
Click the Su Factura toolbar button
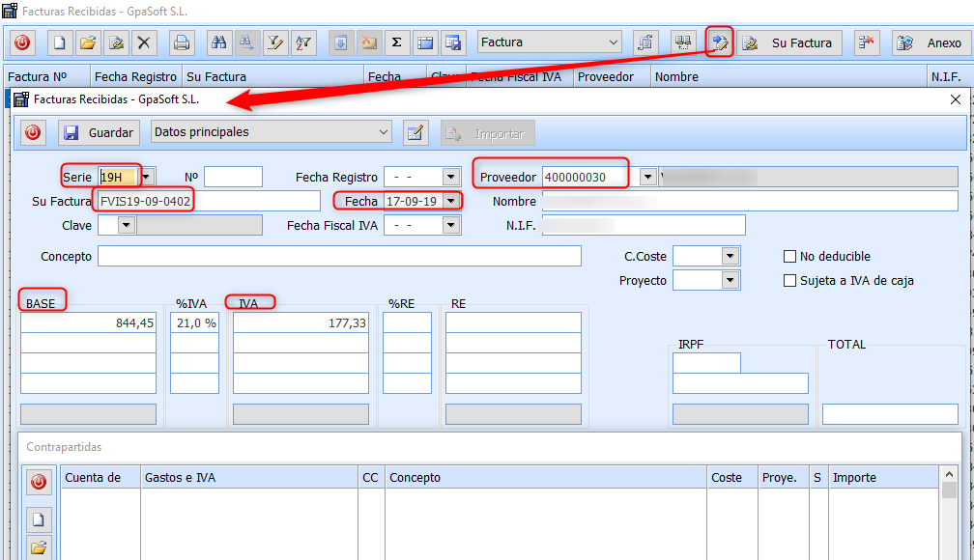pyautogui.click(x=789, y=42)
